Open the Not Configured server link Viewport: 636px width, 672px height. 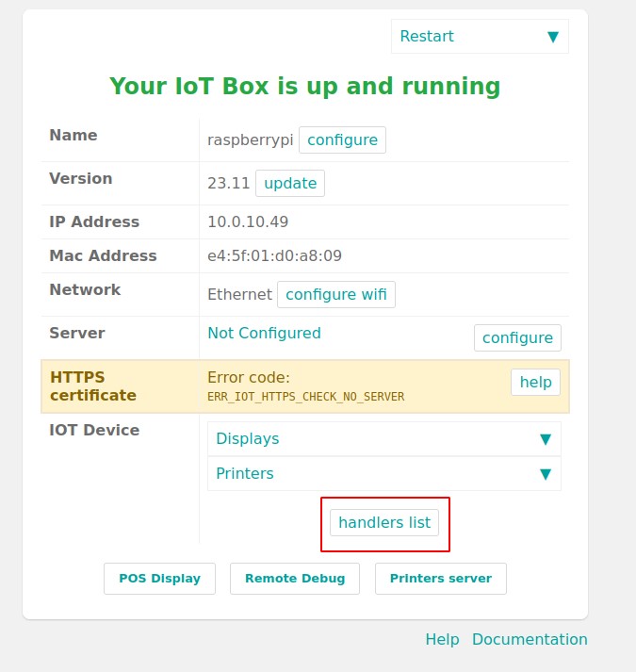[x=264, y=333]
